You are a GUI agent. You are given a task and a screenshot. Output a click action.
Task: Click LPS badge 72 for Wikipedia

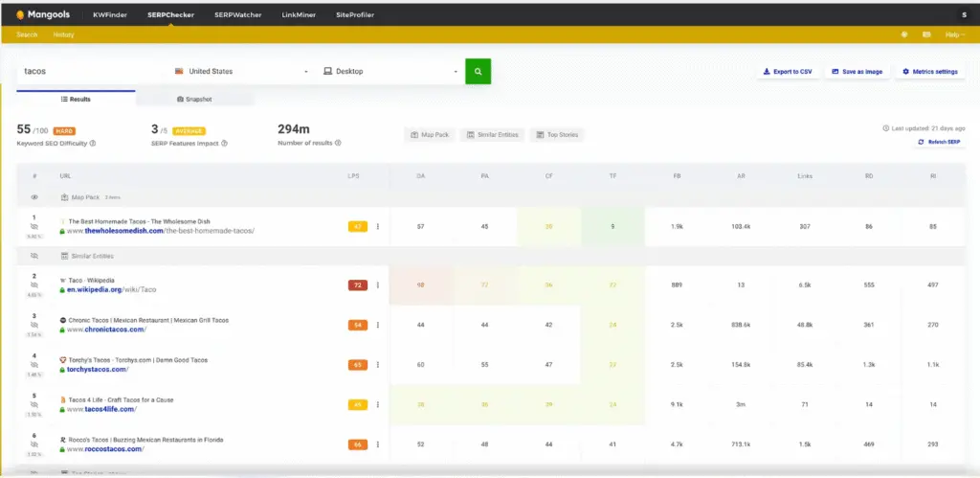[x=358, y=285]
